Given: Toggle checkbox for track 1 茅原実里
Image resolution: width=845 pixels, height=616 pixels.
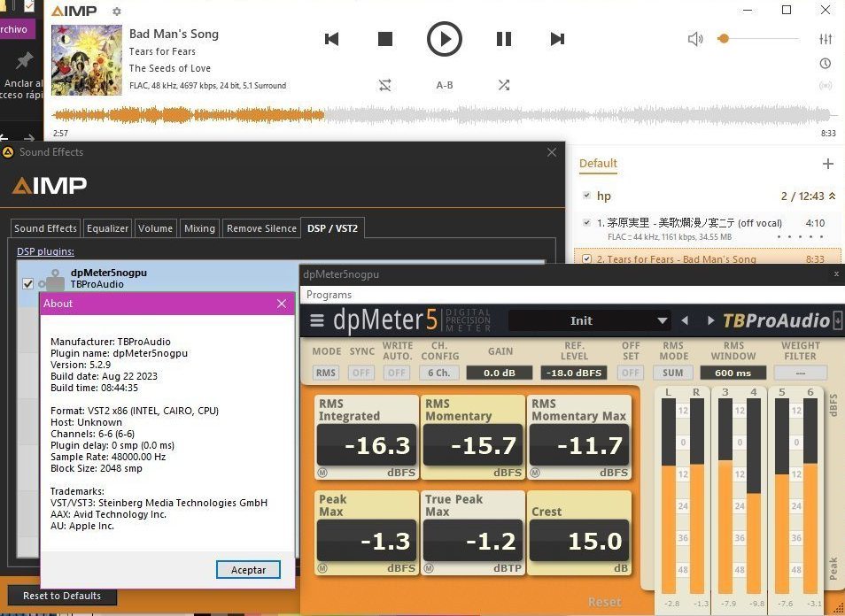Looking at the screenshot, I should tap(587, 222).
